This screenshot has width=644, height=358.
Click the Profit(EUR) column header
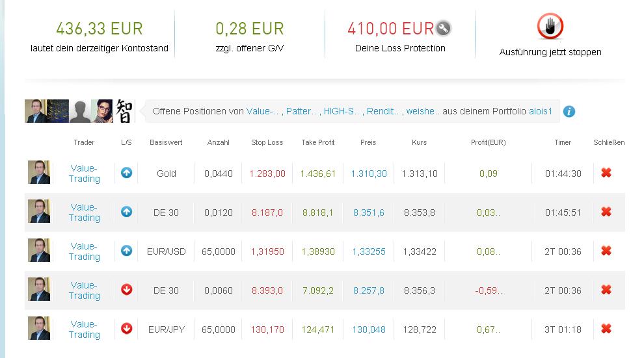pos(488,142)
